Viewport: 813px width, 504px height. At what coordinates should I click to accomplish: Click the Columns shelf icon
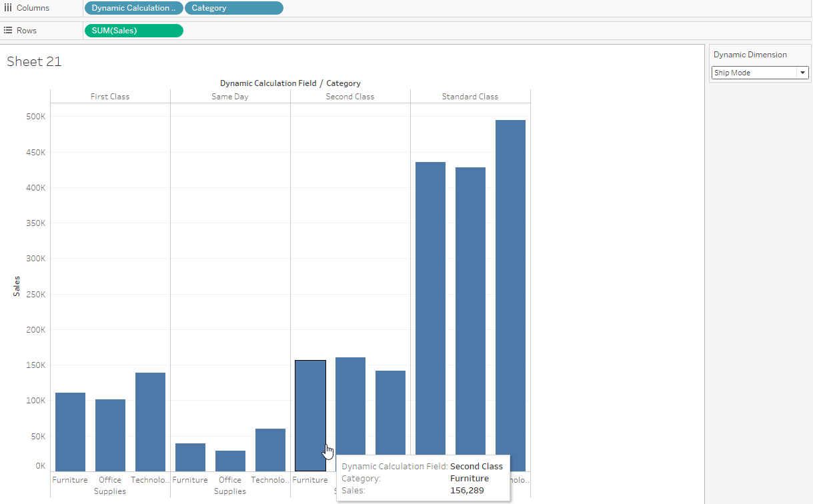point(8,8)
